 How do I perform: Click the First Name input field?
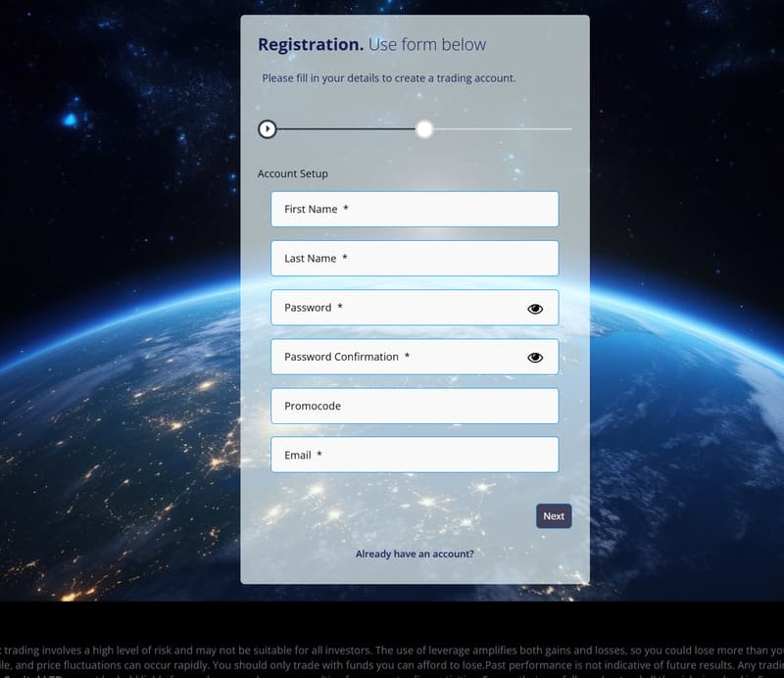(415, 209)
